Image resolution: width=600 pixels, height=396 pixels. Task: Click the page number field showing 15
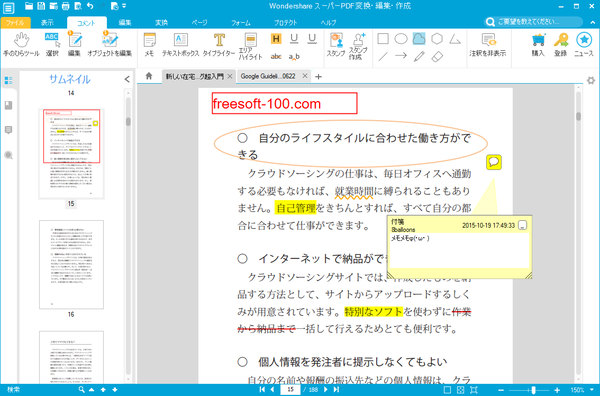[290, 389]
